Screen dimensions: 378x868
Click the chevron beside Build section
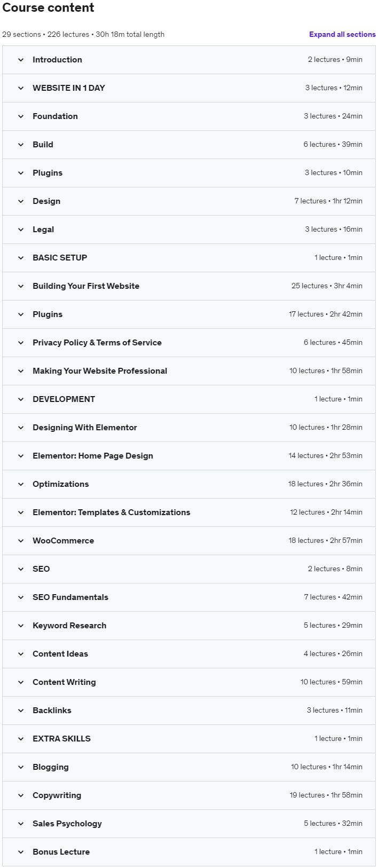[21, 145]
